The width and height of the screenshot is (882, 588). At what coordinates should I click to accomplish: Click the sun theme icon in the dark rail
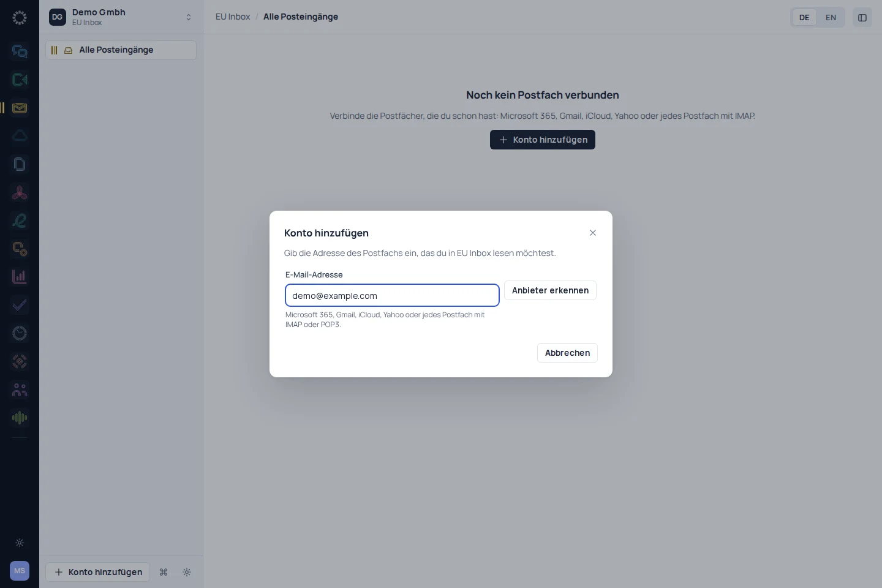pyautogui.click(x=20, y=543)
